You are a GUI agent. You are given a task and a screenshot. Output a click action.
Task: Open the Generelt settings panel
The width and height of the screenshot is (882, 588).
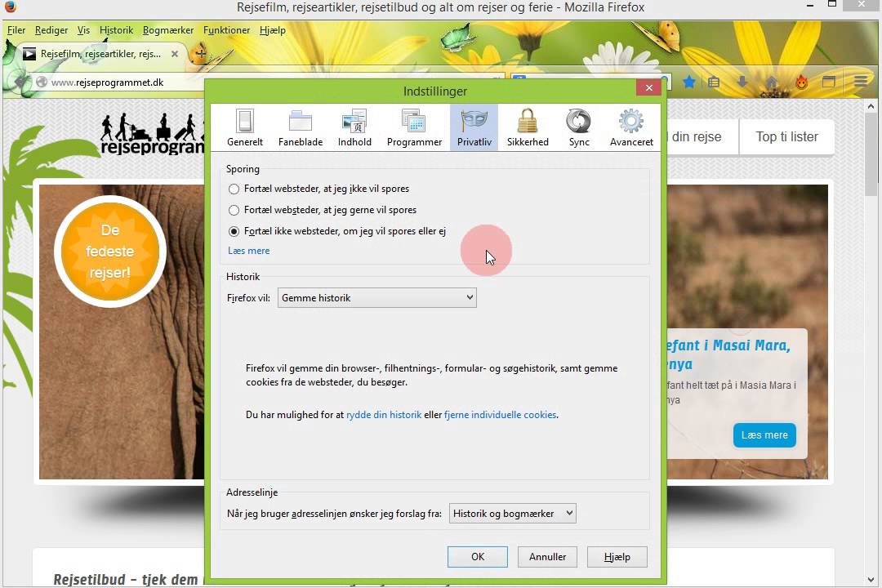[245, 127]
